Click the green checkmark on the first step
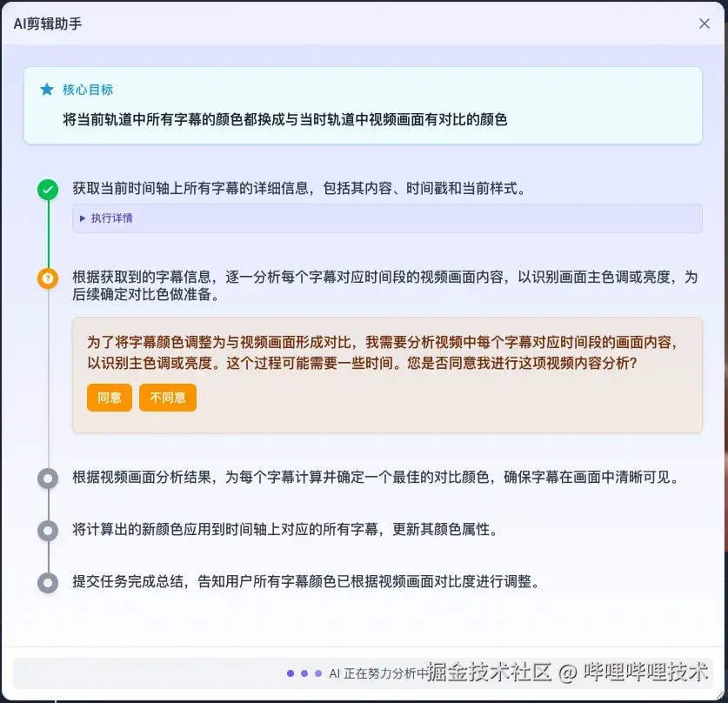 coord(48,187)
